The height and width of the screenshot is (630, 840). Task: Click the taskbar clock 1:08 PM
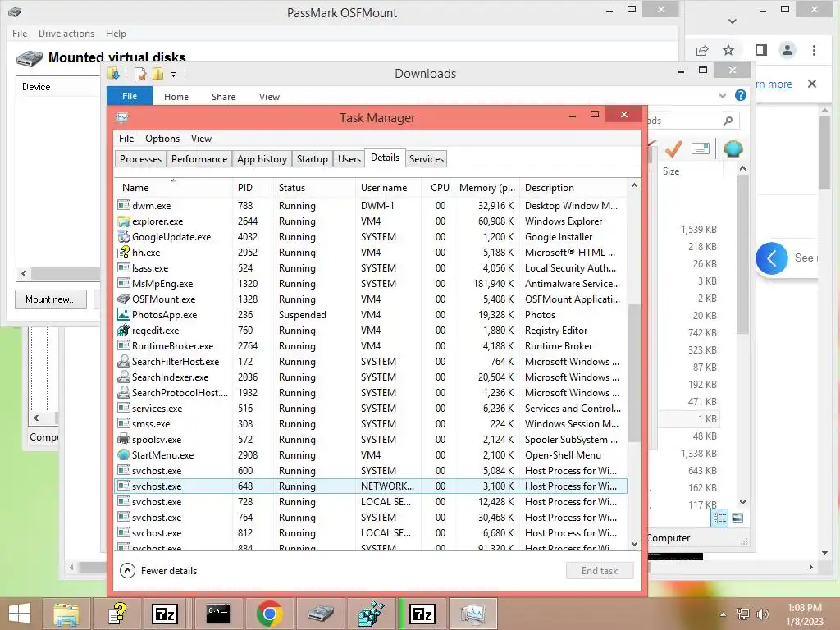[805, 608]
